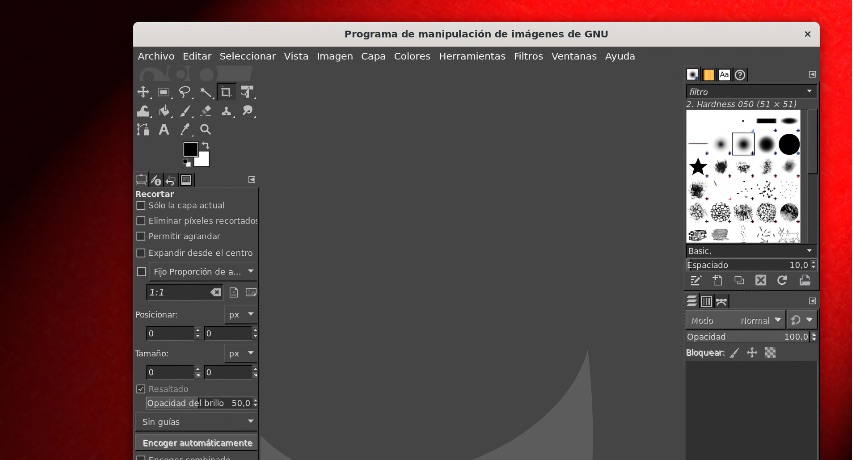Open 'Fijo Proporción de a...' dropdown
Viewport: 853px width, 460px height.
pyautogui.click(x=203, y=271)
